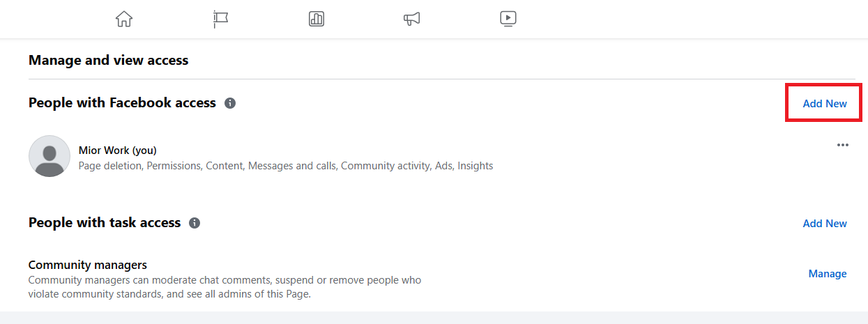Open the megaphone Ads icon
Screen dimensions: 868x324
(412, 19)
